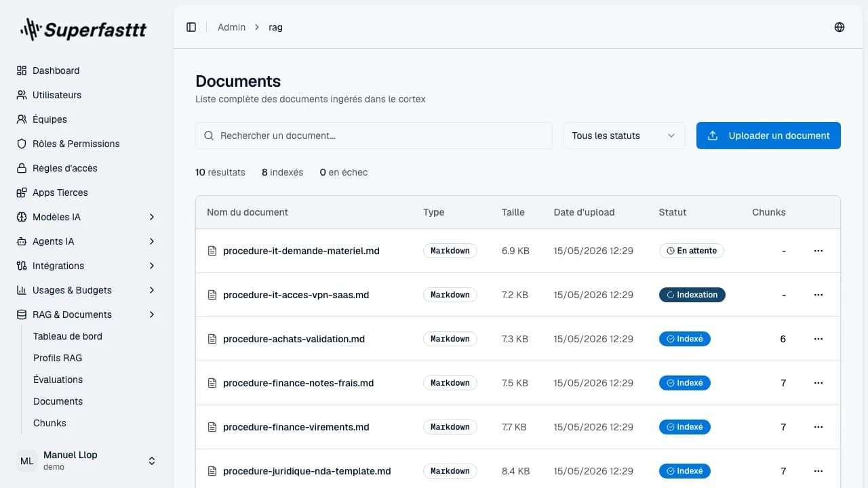Click file icon of procedure-finance-virements.md
Image resolution: width=868 pixels, height=488 pixels.
(212, 427)
